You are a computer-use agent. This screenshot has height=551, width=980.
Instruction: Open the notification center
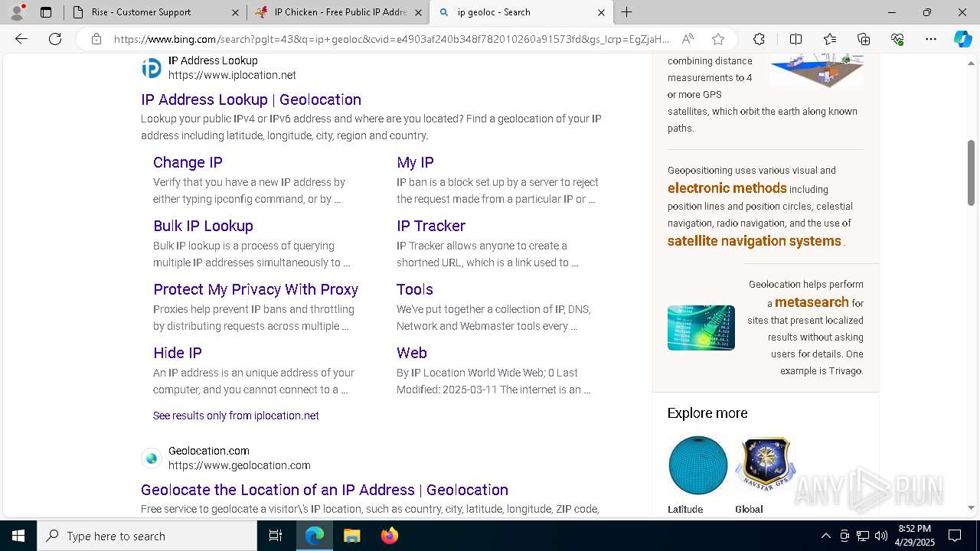point(955,536)
